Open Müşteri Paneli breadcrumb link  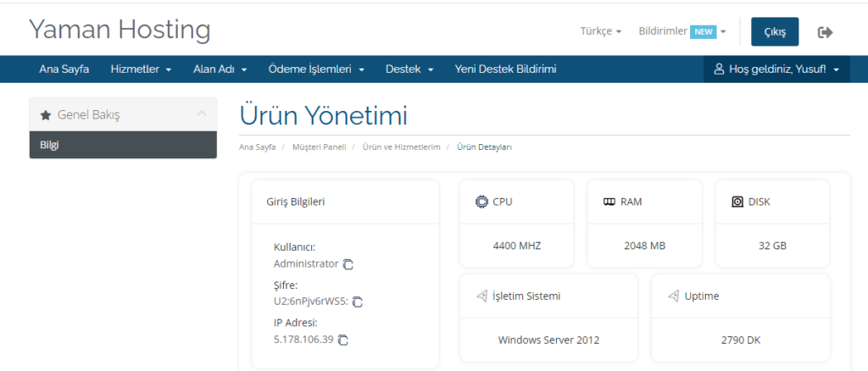320,147
